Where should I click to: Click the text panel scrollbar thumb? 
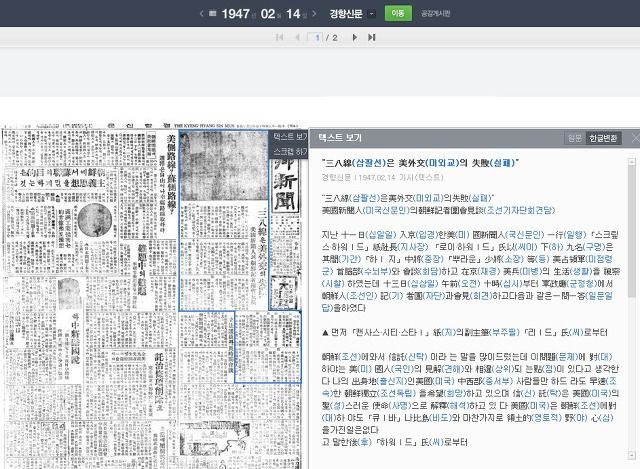click(x=632, y=231)
